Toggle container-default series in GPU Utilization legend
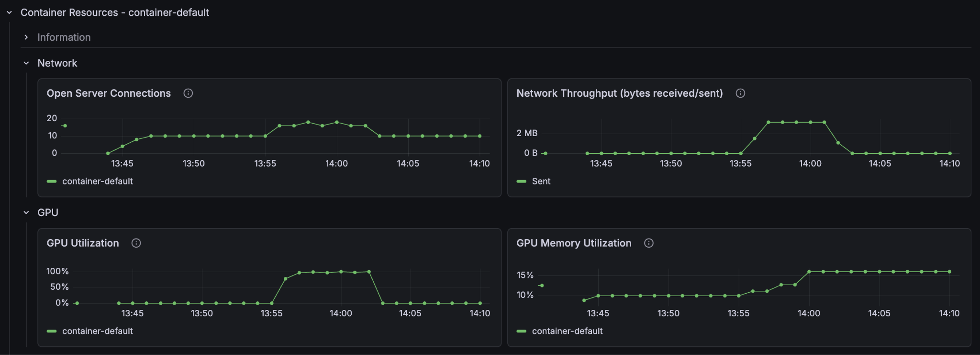The image size is (980, 355). click(x=97, y=331)
